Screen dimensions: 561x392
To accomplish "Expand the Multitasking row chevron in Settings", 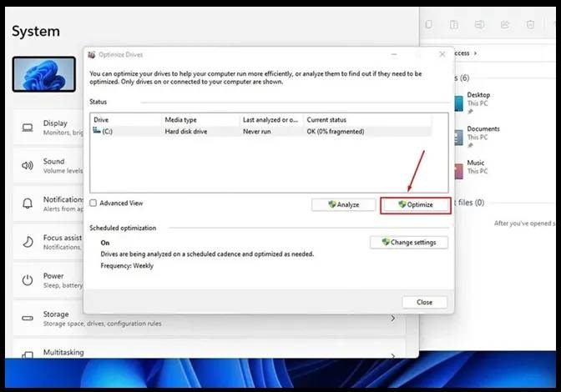I will coord(393,355).
